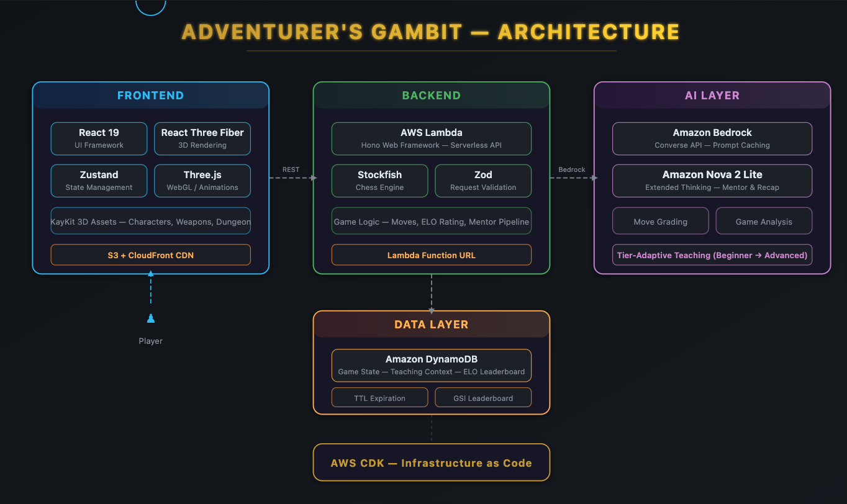Select the Move Grading box
Viewport: 847px width, 504px height.
coord(660,221)
